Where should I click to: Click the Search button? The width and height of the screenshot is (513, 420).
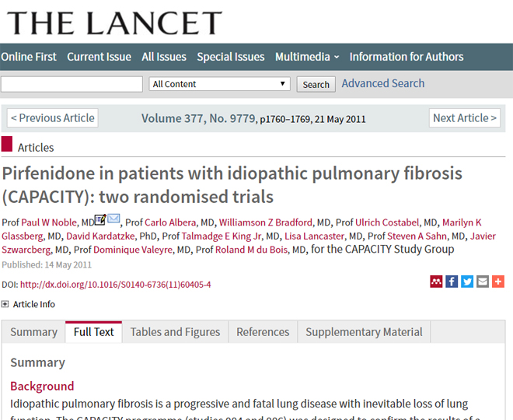click(x=316, y=85)
